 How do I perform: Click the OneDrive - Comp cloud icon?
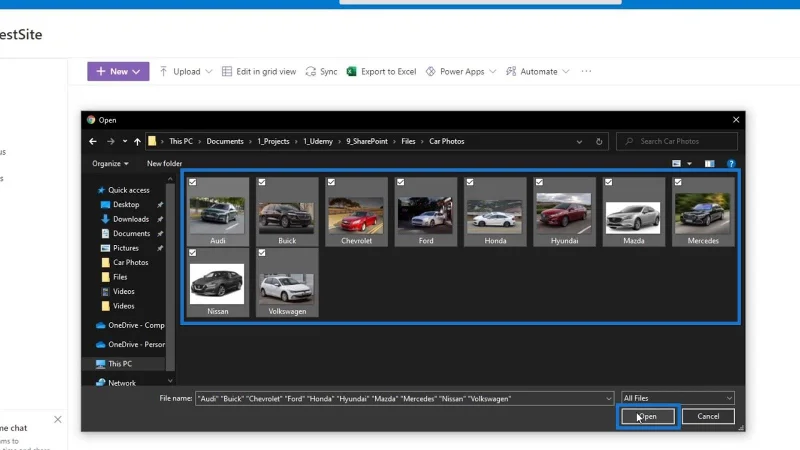(x=101, y=325)
